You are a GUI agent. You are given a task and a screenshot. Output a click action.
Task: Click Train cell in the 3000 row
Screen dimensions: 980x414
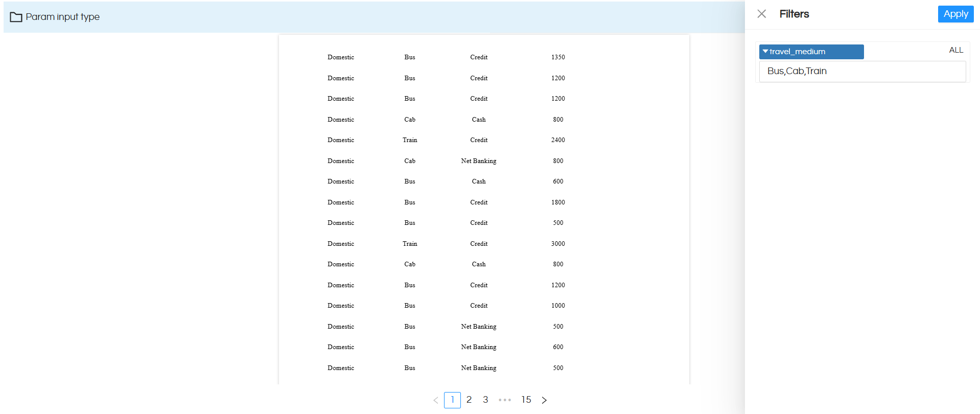click(x=410, y=244)
